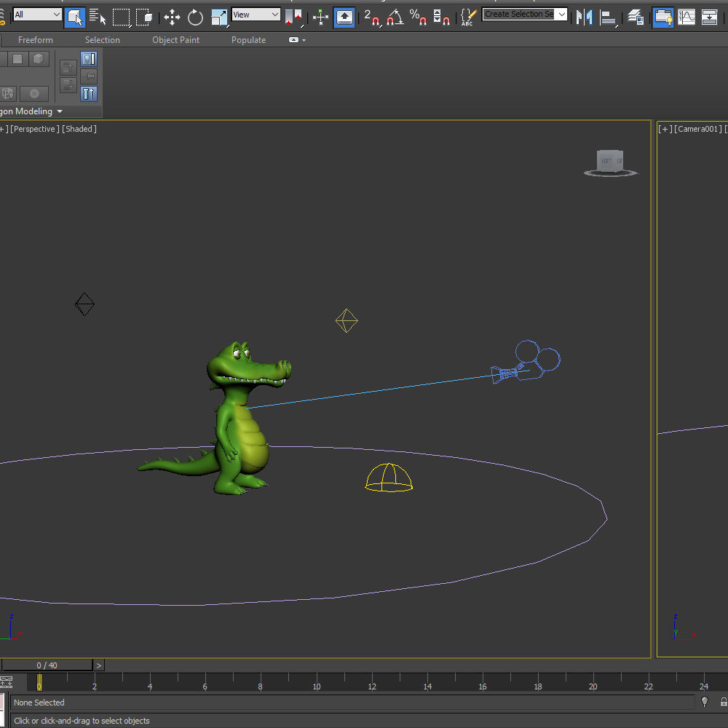Open the [Perspective] view label menu

point(35,129)
